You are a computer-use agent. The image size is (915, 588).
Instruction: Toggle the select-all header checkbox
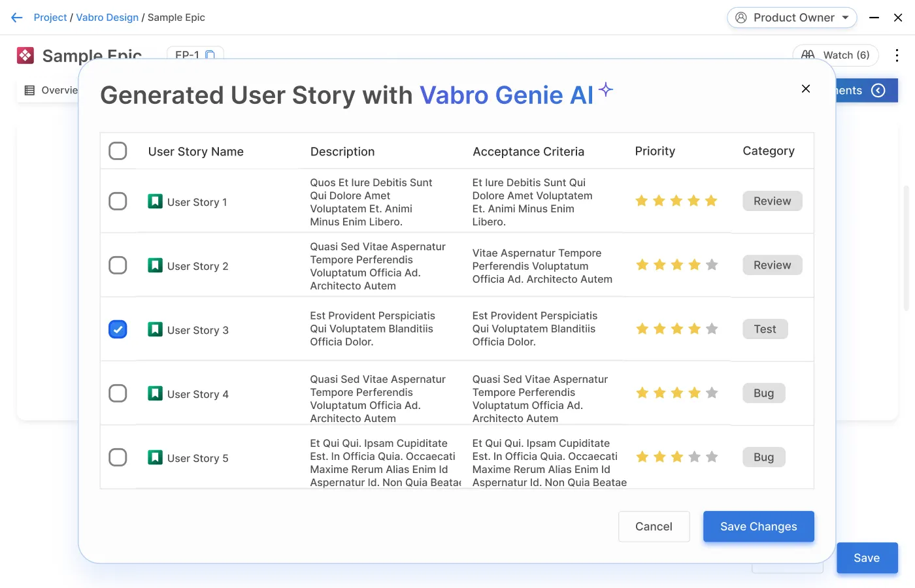pos(118,151)
